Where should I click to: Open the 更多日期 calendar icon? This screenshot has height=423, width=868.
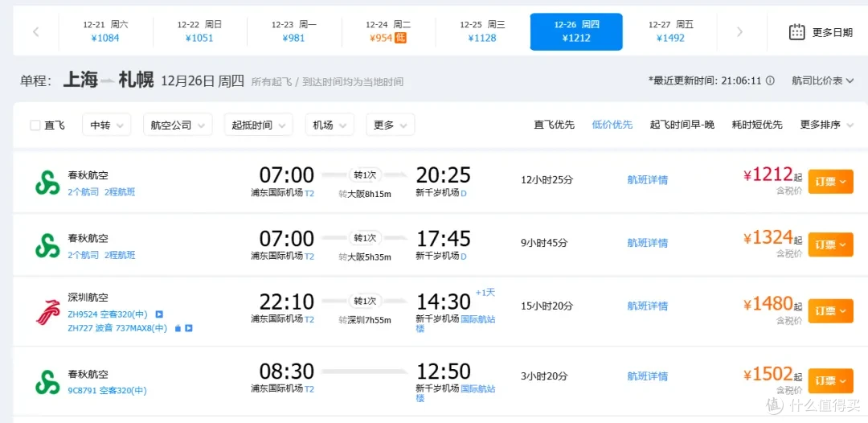796,31
